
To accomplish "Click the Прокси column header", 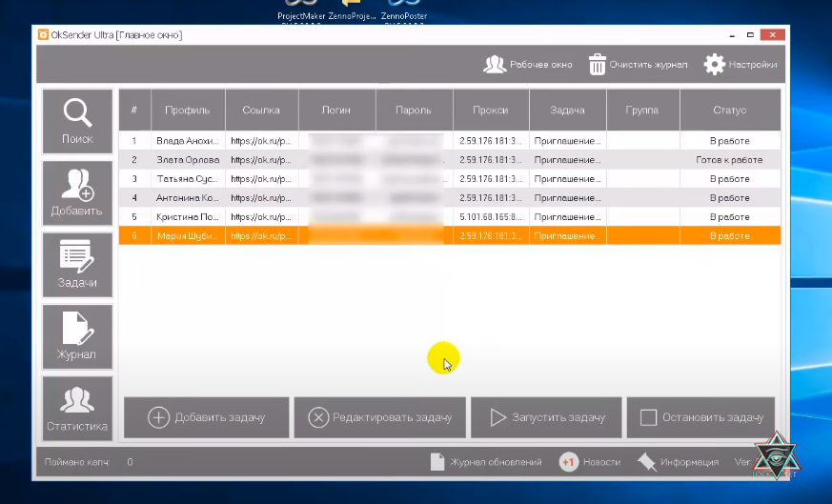I will [490, 111].
